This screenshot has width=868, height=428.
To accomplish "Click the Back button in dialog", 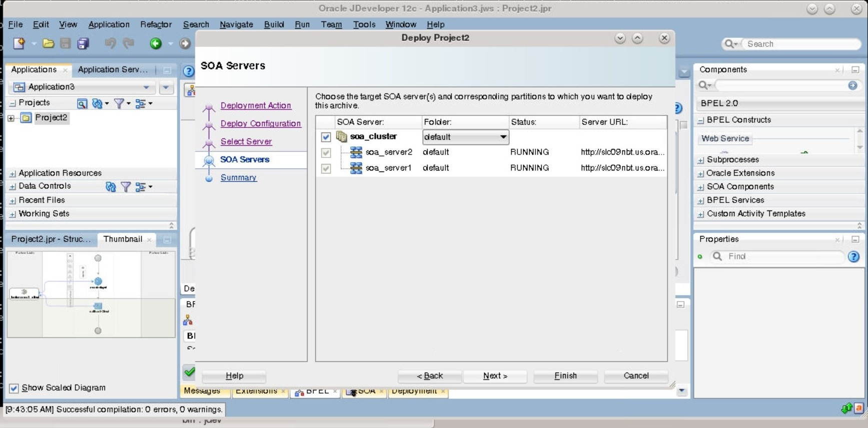I will coord(430,376).
